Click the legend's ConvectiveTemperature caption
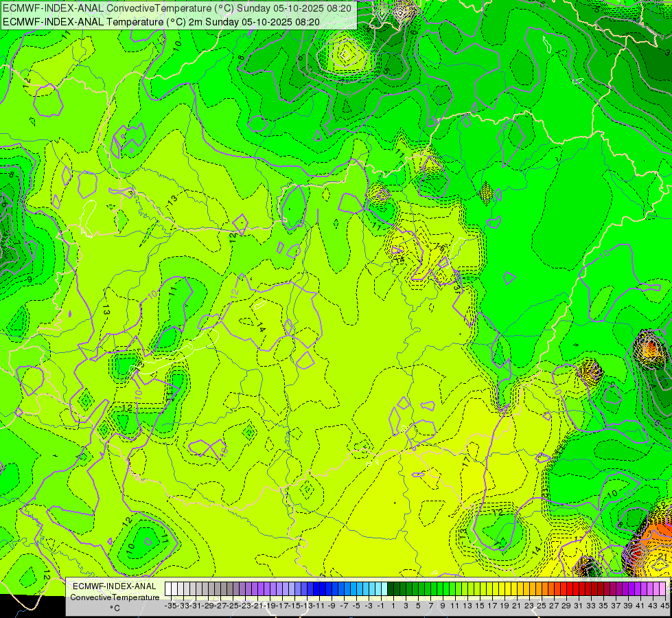This screenshot has height=618, width=672. [115, 597]
